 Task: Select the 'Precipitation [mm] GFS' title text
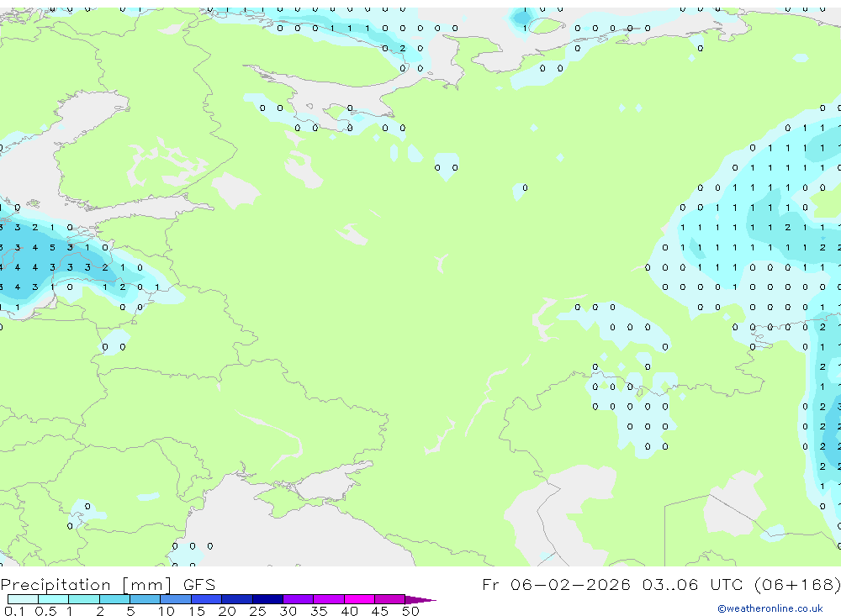108,585
